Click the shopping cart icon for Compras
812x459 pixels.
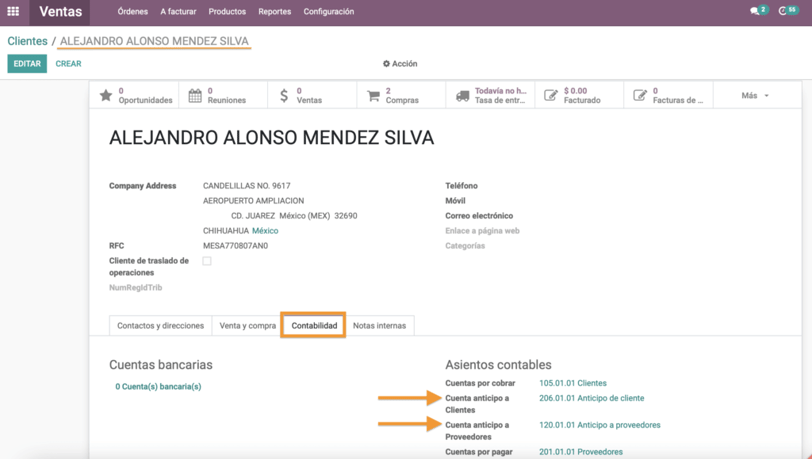tap(373, 96)
